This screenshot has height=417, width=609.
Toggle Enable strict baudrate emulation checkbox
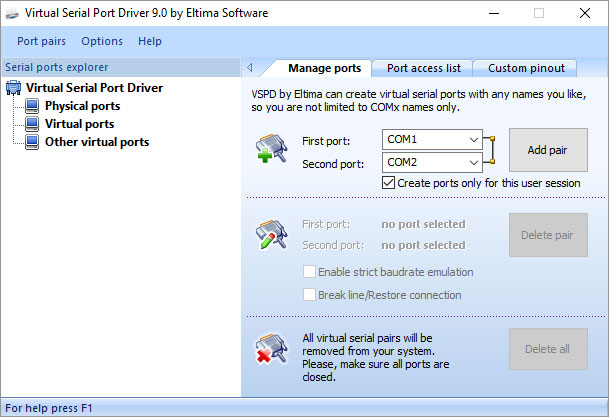(309, 272)
